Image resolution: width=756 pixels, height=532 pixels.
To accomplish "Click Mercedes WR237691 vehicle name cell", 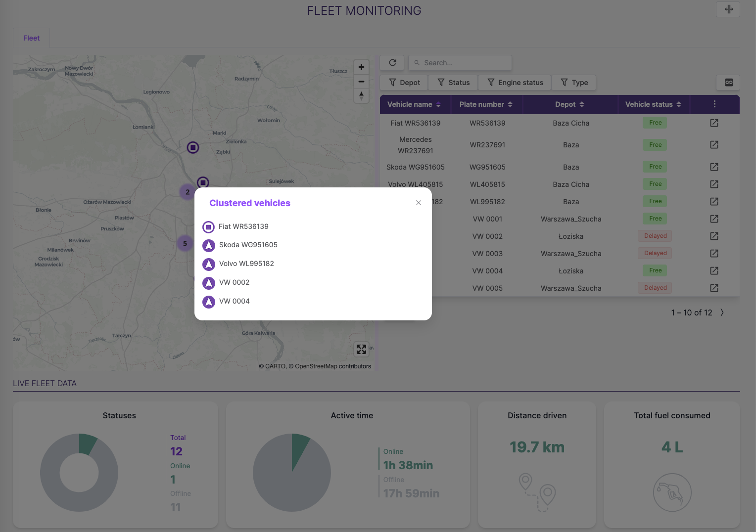I will tap(416, 145).
